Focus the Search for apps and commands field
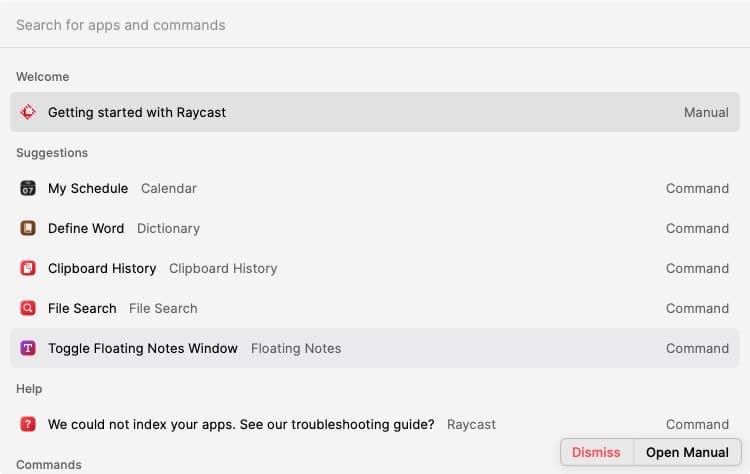750x474 pixels. pyautogui.click(x=375, y=25)
